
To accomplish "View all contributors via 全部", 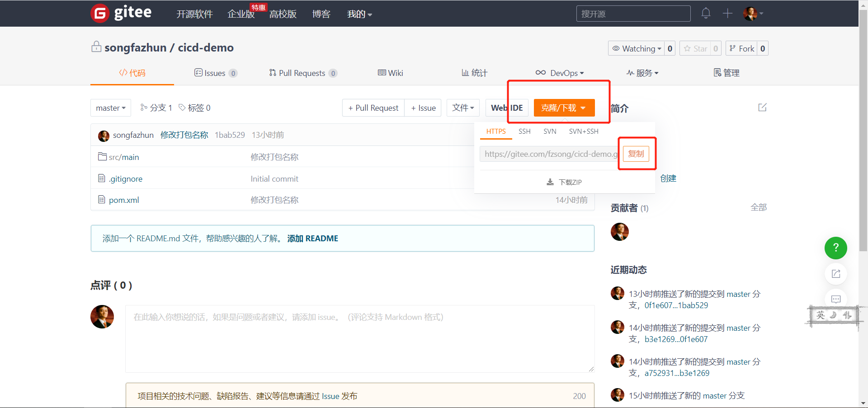I will click(x=759, y=207).
